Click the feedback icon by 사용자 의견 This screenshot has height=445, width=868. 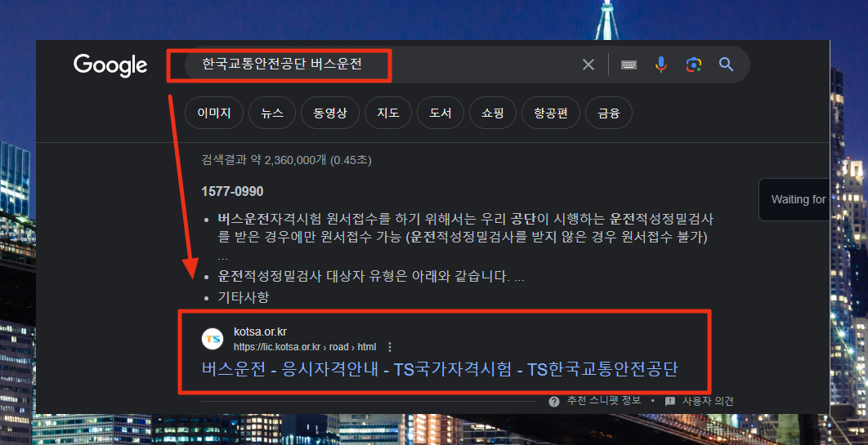(x=670, y=402)
